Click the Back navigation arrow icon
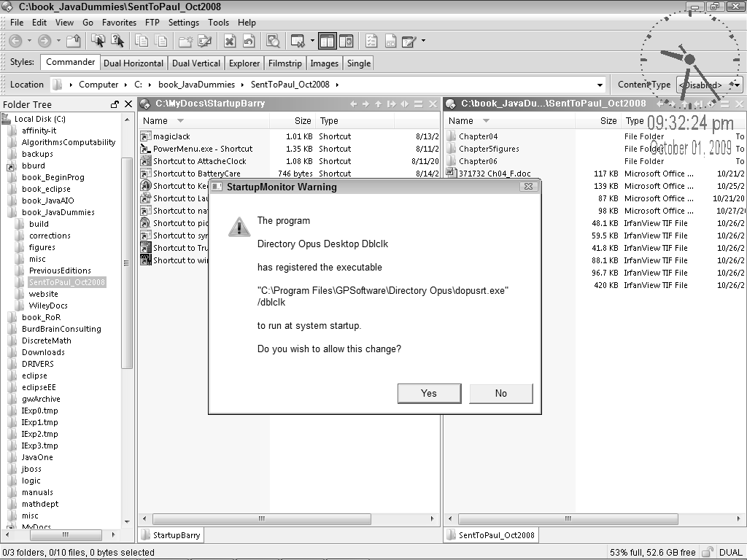 click(15, 42)
